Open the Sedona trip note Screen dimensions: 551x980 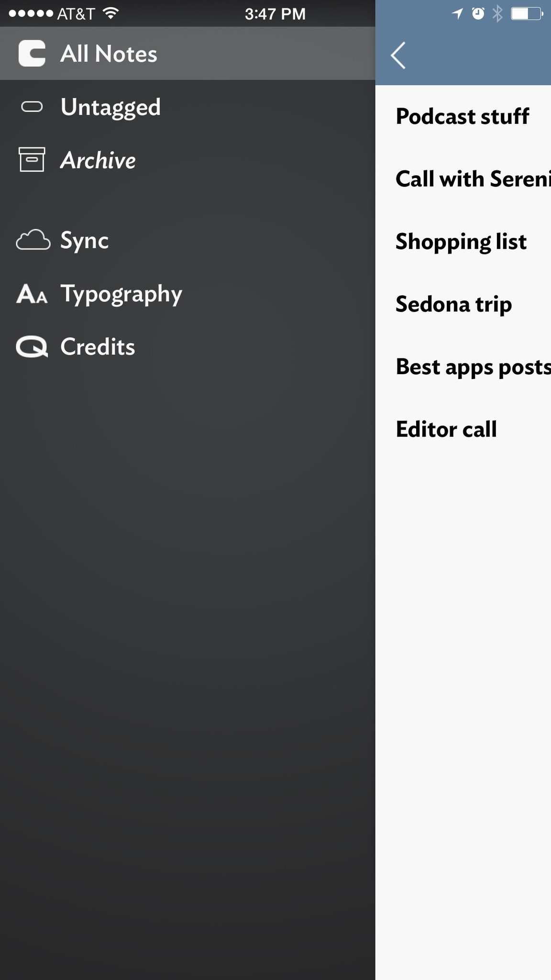454,304
